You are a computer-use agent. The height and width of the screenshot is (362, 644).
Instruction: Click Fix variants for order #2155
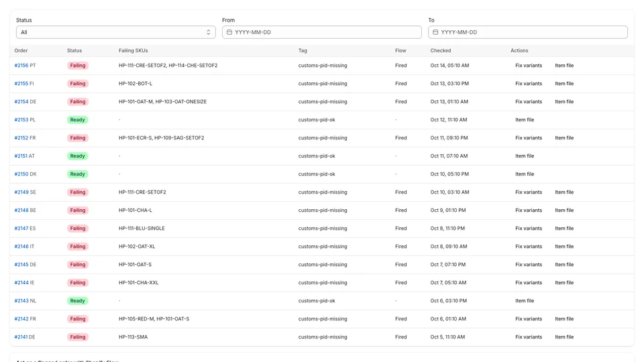coord(529,83)
